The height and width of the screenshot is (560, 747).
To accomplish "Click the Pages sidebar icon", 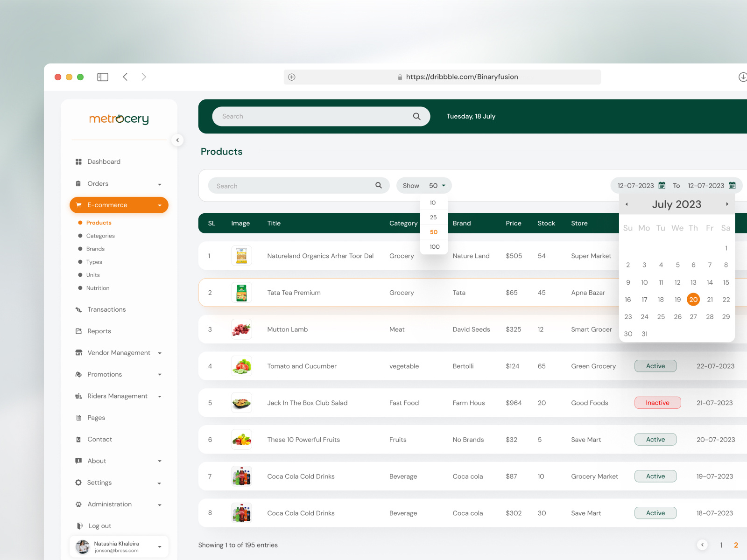I will 78,417.
